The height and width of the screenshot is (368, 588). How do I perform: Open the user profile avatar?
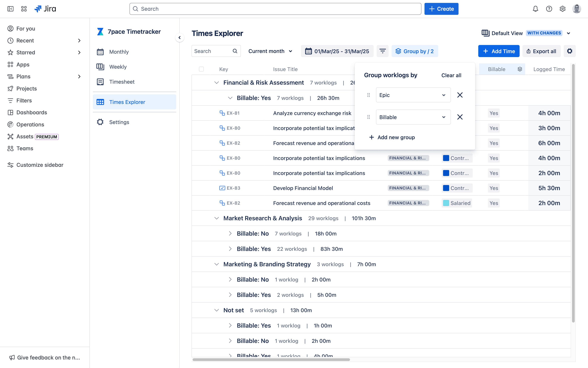(x=577, y=9)
